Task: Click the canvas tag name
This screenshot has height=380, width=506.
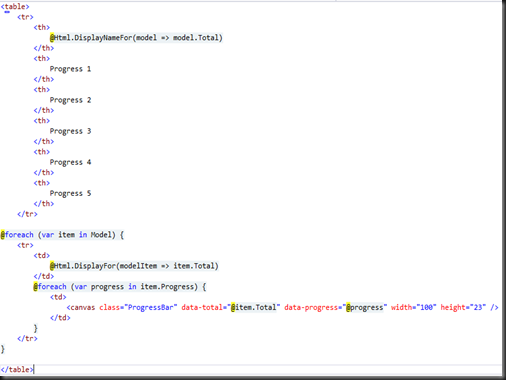Action: 83,307
